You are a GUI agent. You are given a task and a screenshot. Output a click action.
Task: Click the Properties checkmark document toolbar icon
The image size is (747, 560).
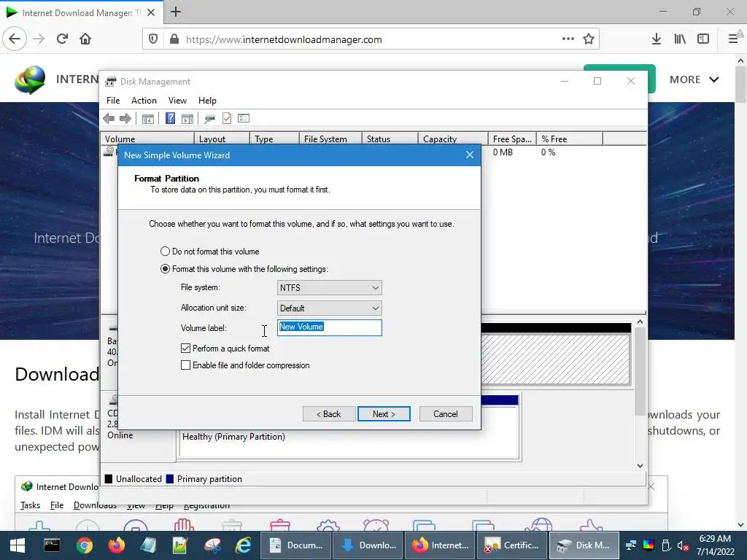227,118
